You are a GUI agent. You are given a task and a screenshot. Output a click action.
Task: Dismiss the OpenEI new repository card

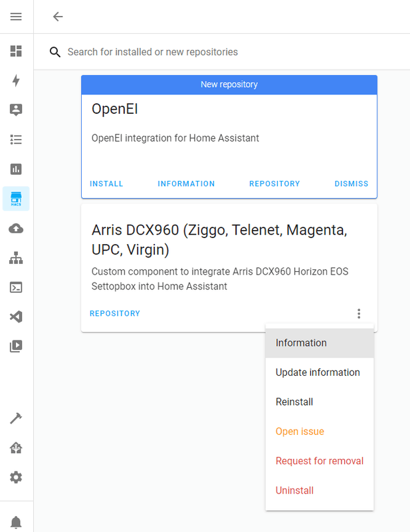tap(352, 184)
